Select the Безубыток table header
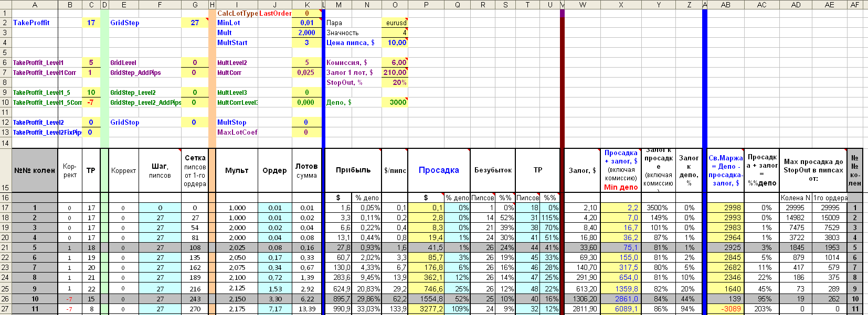The height and width of the screenshot is (315, 868). 493,170
